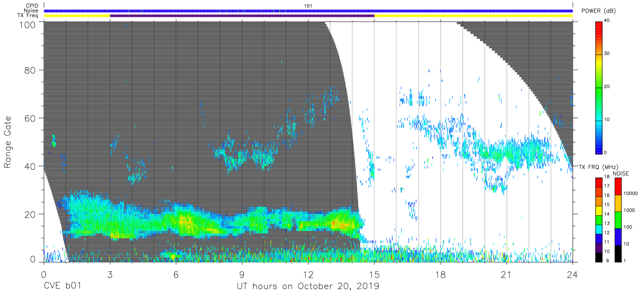This screenshot has width=644, height=297.
Task: Click the 12 tick on the UT hours axis
Action: 308,273
